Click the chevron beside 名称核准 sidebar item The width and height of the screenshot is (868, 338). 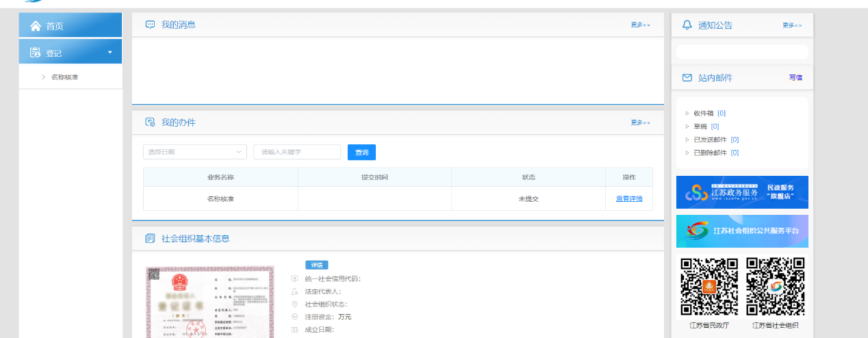[x=43, y=77]
